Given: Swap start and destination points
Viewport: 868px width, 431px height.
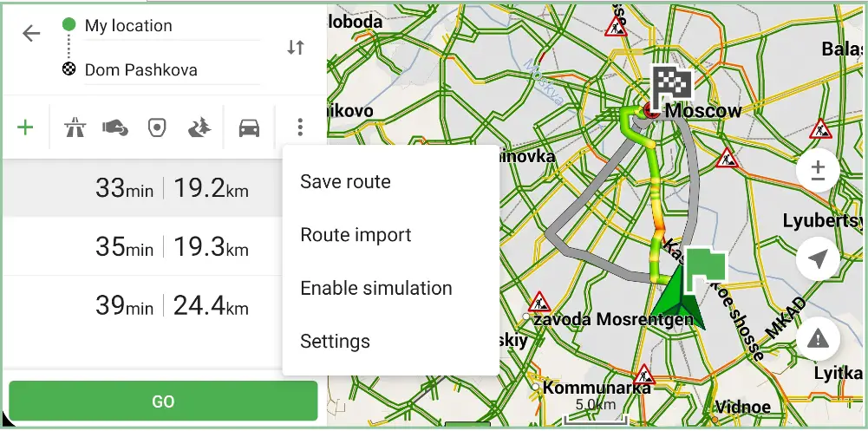Looking at the screenshot, I should 296,48.
